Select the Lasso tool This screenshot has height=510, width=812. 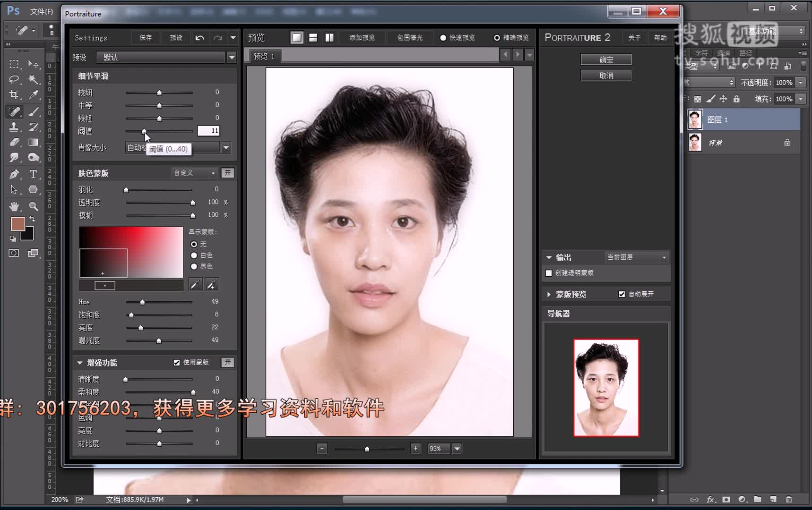click(x=14, y=79)
